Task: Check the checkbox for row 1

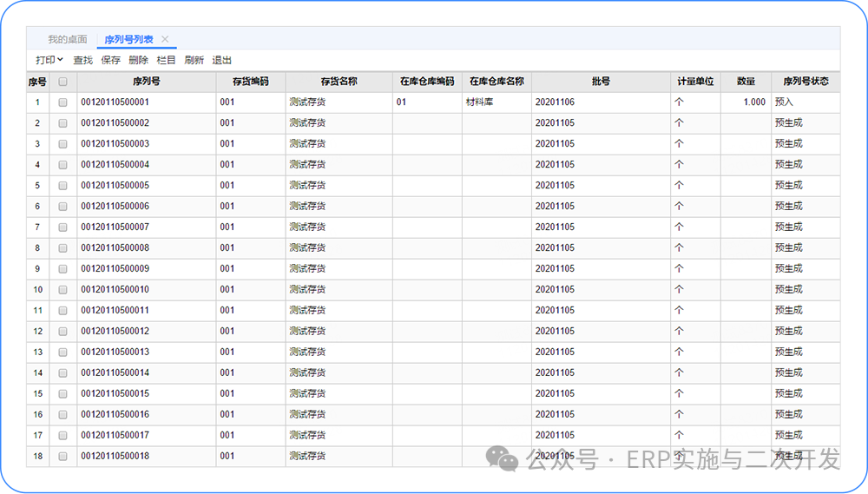Action: [x=63, y=102]
